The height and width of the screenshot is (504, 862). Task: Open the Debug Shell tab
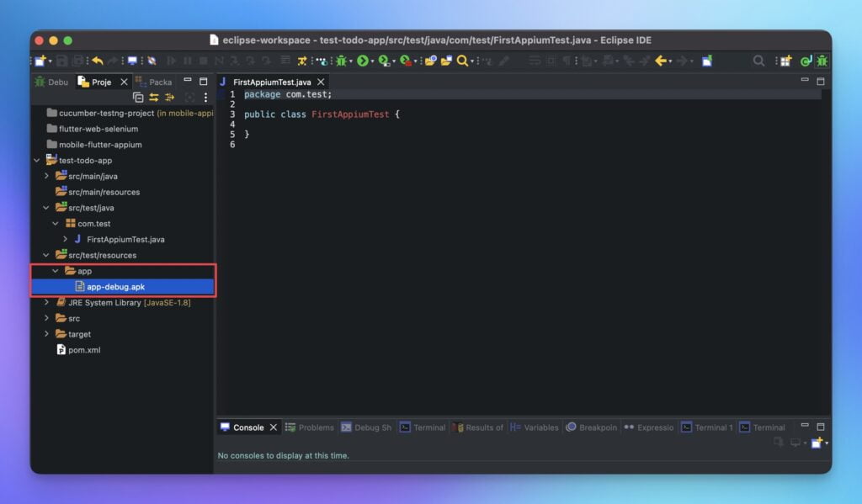point(366,427)
